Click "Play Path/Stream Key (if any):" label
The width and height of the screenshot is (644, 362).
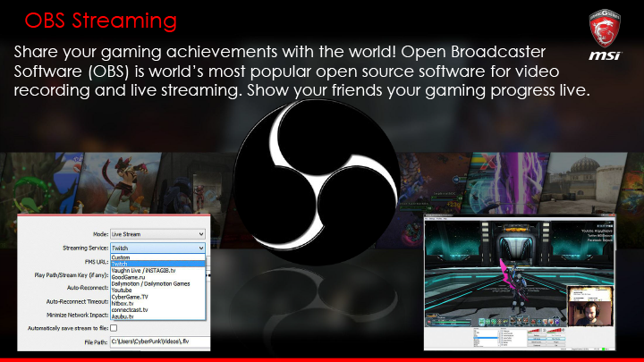point(72,275)
